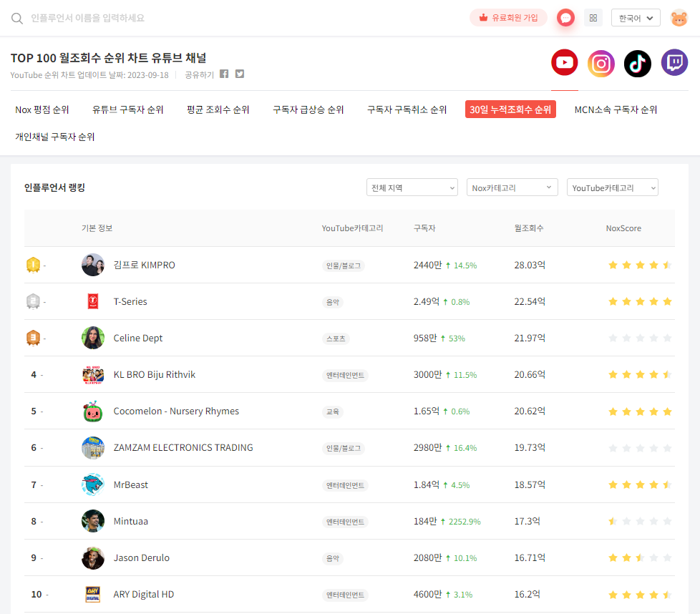This screenshot has width=700, height=614.
Task: Switch to MCN소속 구독자 순위 tab
Action: point(616,109)
